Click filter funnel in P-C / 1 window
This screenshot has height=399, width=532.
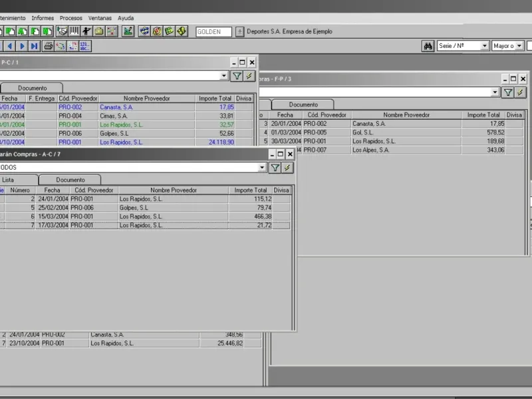pyautogui.click(x=236, y=76)
